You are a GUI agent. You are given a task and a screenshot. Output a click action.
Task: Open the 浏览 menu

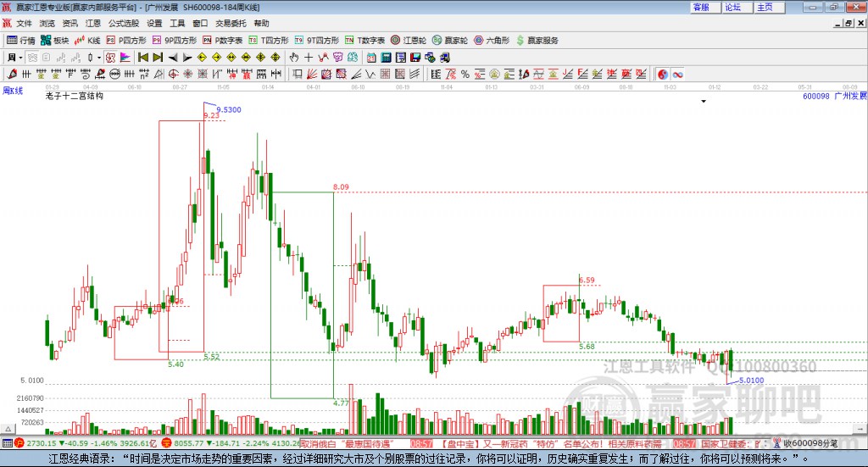pos(47,23)
